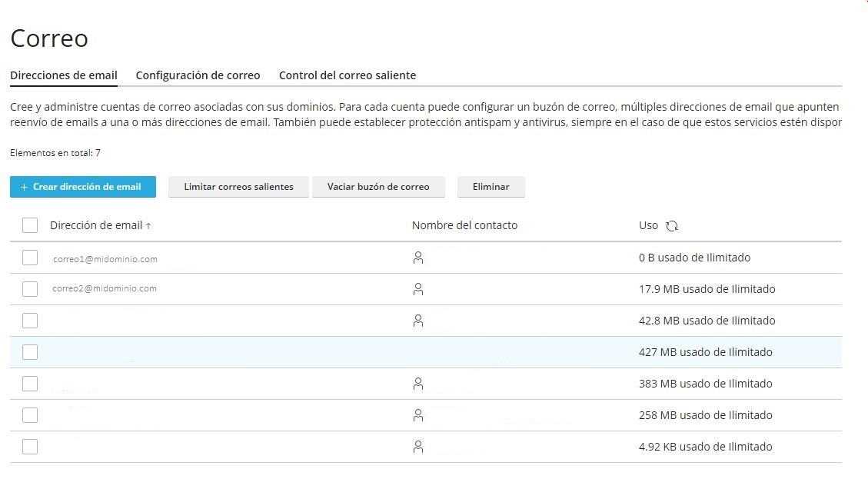The width and height of the screenshot is (868, 479).
Task: Open contact icon in the 42.8 MB row
Action: (418, 321)
